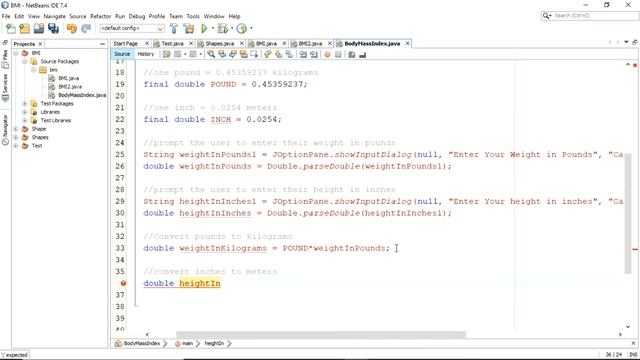The width and height of the screenshot is (640, 360).
Task: Open the Services side panel
Action: [5, 87]
